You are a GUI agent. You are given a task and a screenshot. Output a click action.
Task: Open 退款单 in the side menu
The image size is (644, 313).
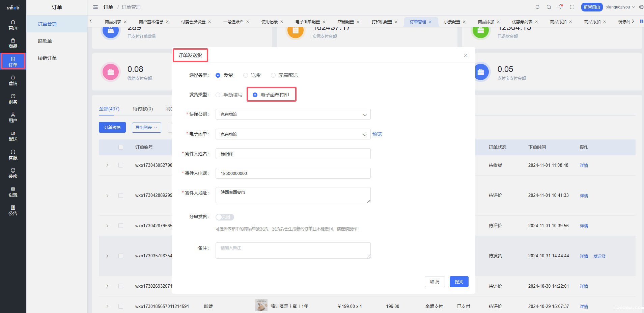(x=45, y=41)
